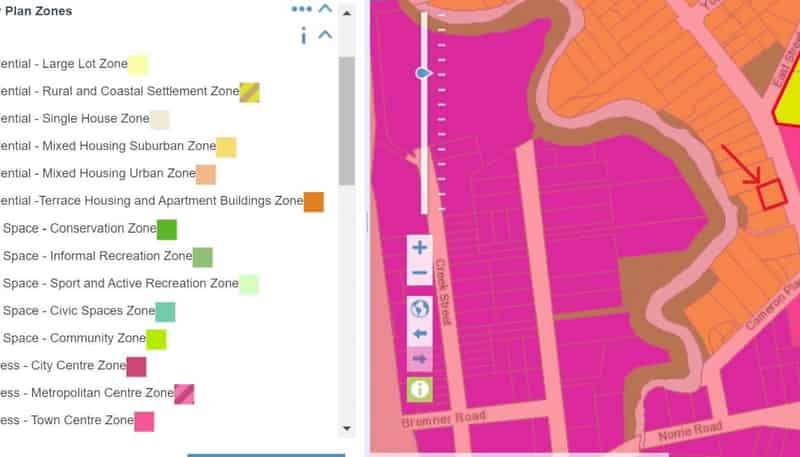The width and height of the screenshot is (800, 457).
Task: Select Sport and Active Recreation swatch
Action: coord(249,285)
